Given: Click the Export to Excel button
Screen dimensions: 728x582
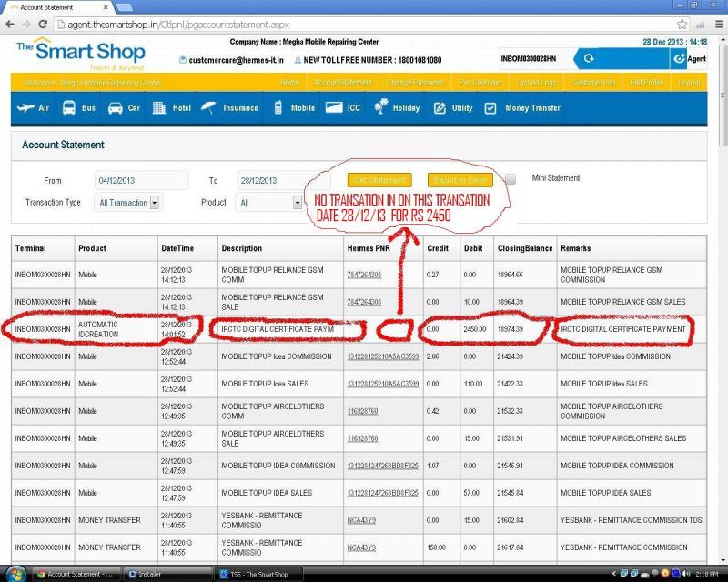Looking at the screenshot, I should click(x=460, y=180).
